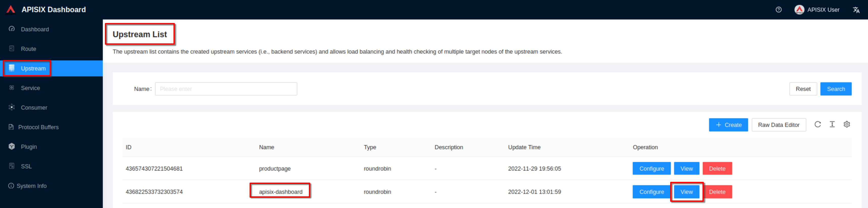
Task: Click the APISIX User avatar
Action: [x=799, y=10]
